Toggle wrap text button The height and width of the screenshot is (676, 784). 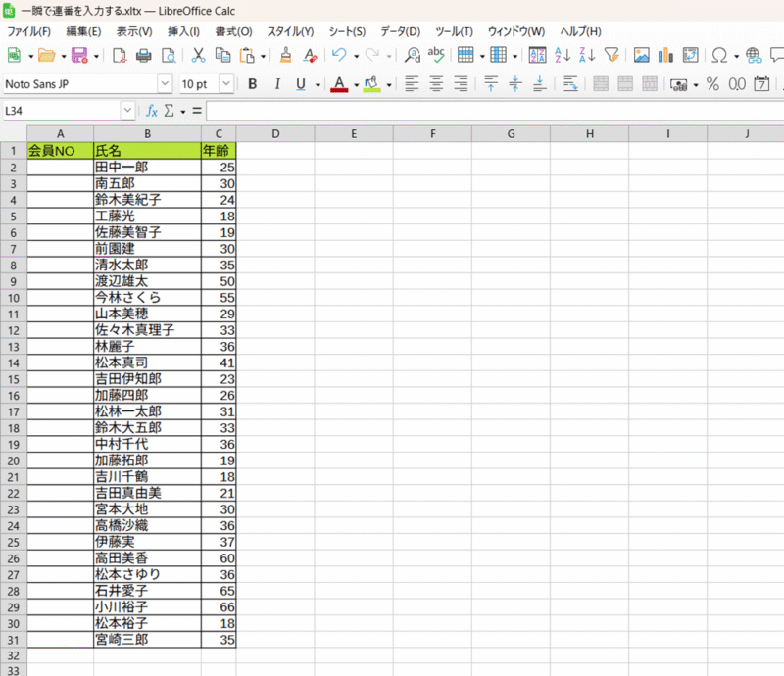click(x=569, y=84)
